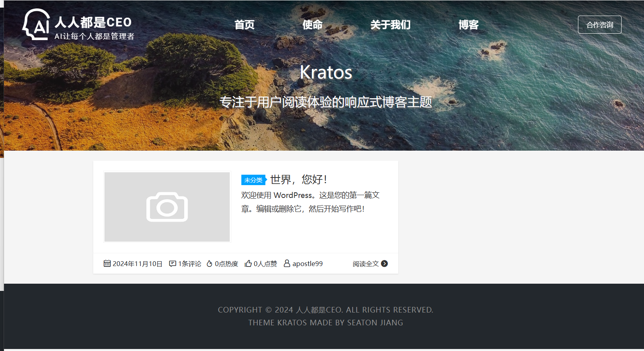This screenshot has height=351, width=644.
Task: Click the circled arrow icon after 阅读全文
Action: tap(384, 263)
